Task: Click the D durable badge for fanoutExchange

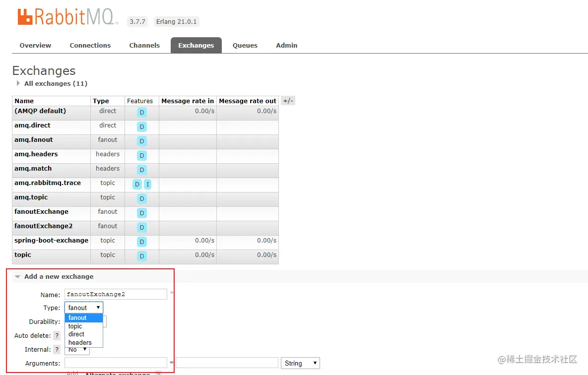Action: (x=142, y=213)
